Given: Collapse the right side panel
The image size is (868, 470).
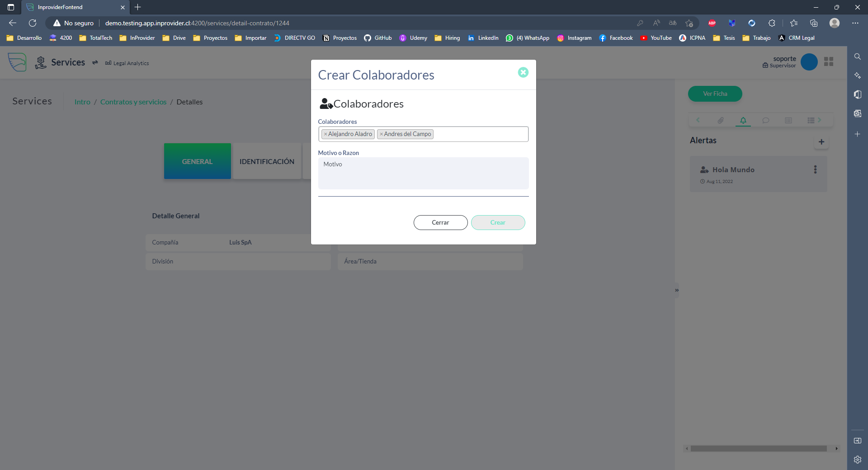Looking at the screenshot, I should [x=677, y=290].
